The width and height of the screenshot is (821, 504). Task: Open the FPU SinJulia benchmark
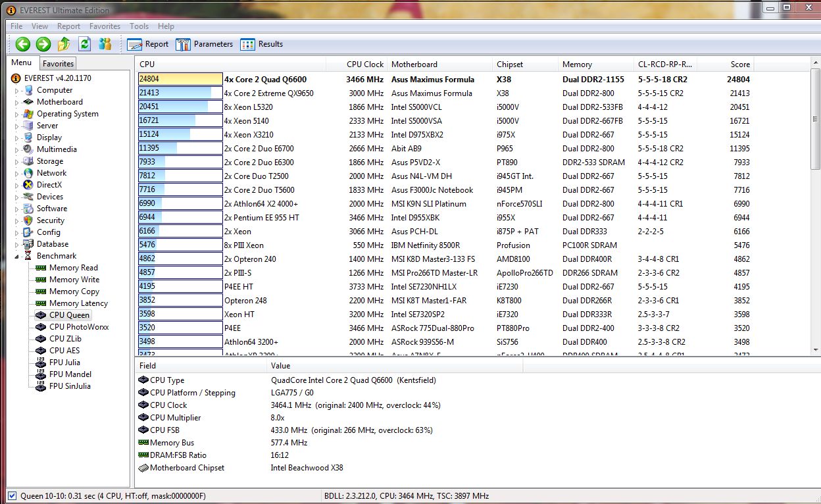point(69,386)
